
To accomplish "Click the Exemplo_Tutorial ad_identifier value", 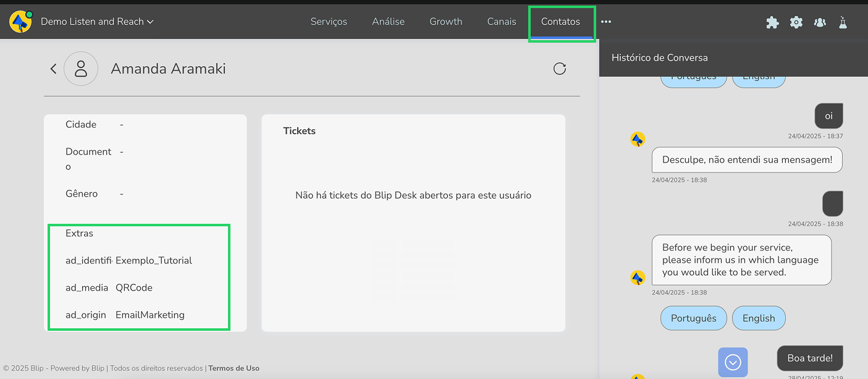I will (x=154, y=261).
